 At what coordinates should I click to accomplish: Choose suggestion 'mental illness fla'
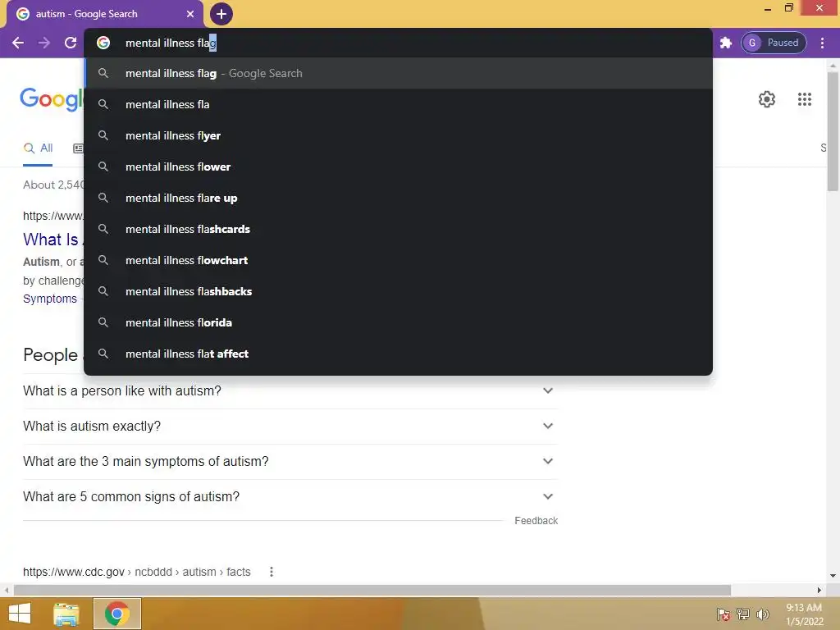[399, 104]
